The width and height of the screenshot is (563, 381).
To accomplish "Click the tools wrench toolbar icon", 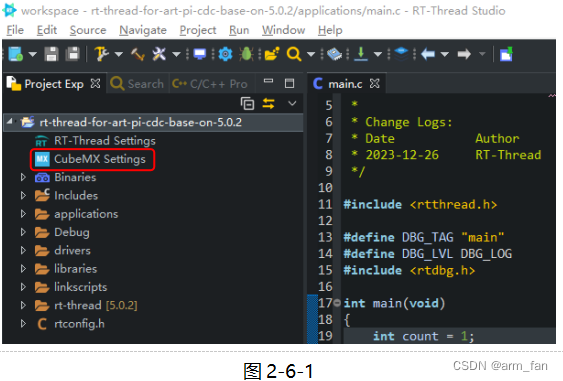I will coord(101,54).
